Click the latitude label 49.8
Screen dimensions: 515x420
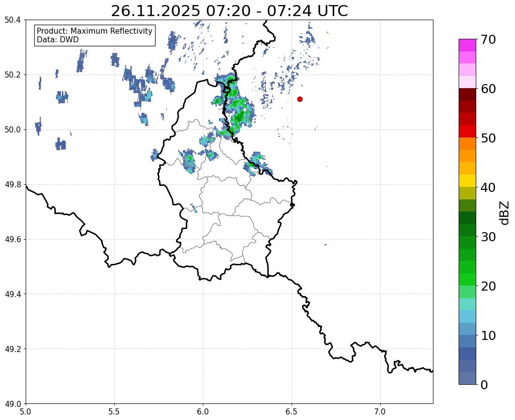13,185
